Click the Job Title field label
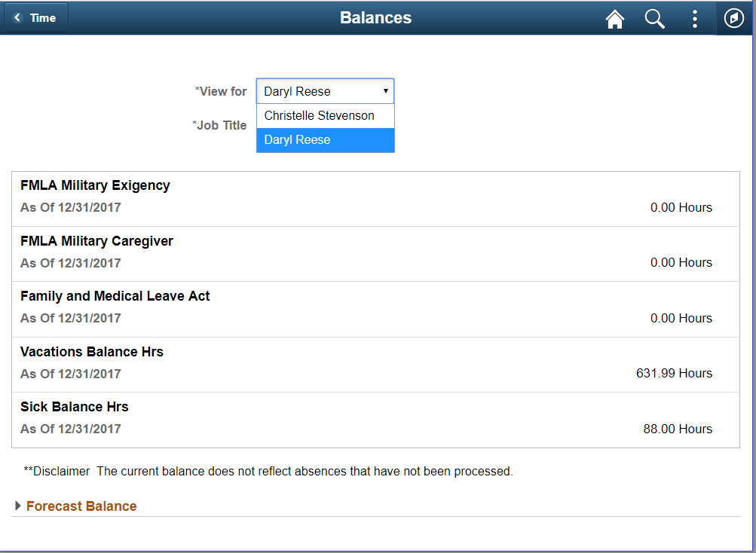 click(219, 125)
